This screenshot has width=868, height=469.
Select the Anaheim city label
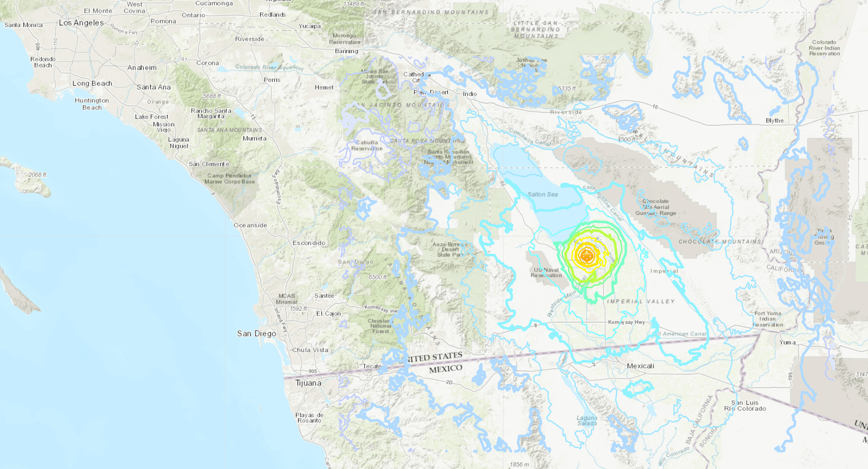coord(142,68)
